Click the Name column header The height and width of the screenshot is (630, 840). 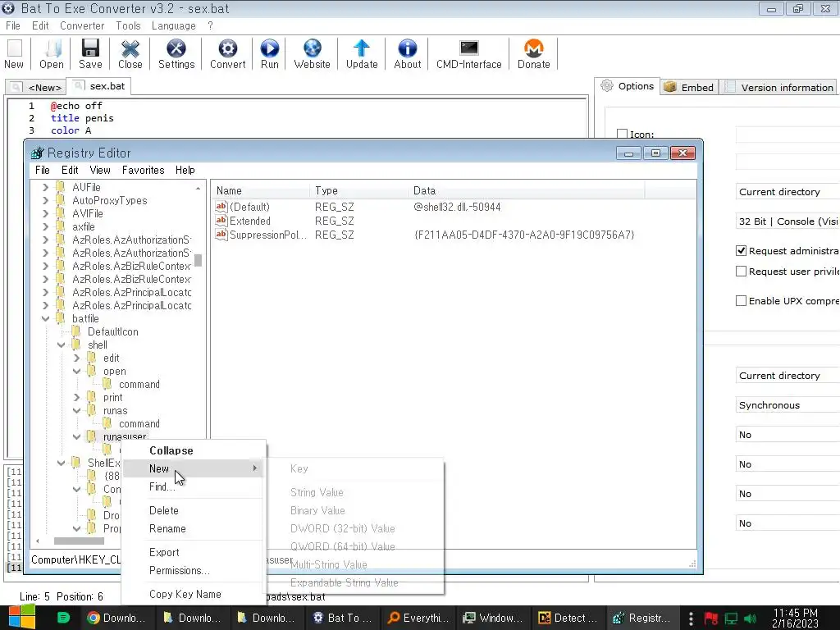click(x=260, y=190)
